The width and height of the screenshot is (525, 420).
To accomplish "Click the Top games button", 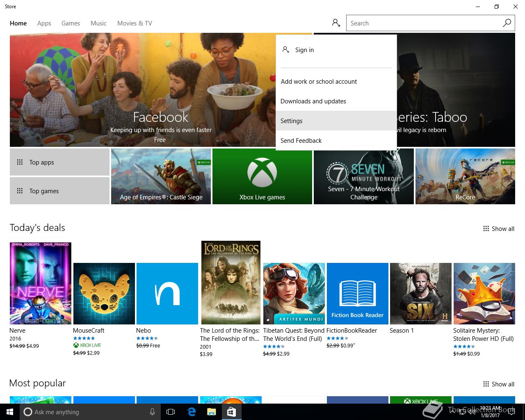I will [x=59, y=191].
